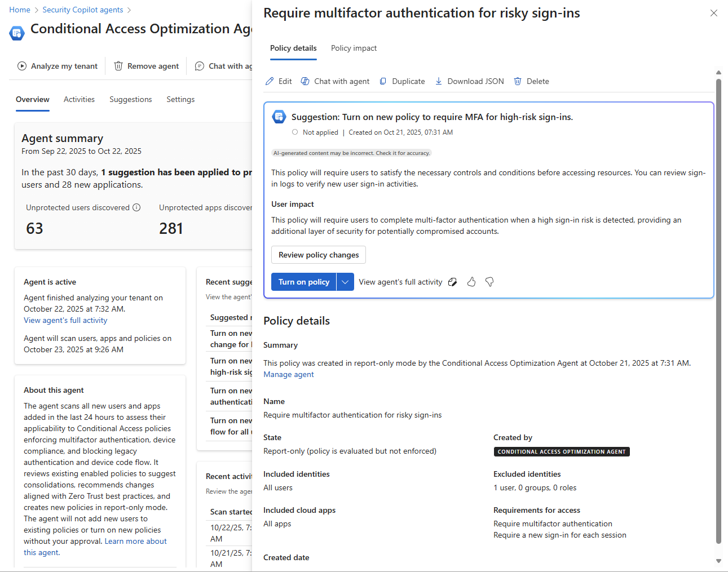The image size is (728, 572).
Task: Click the Review policy changes button
Action: pos(319,255)
